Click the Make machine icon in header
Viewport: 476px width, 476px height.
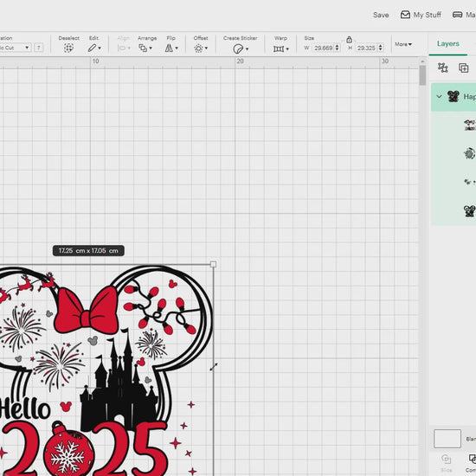pyautogui.click(x=458, y=15)
